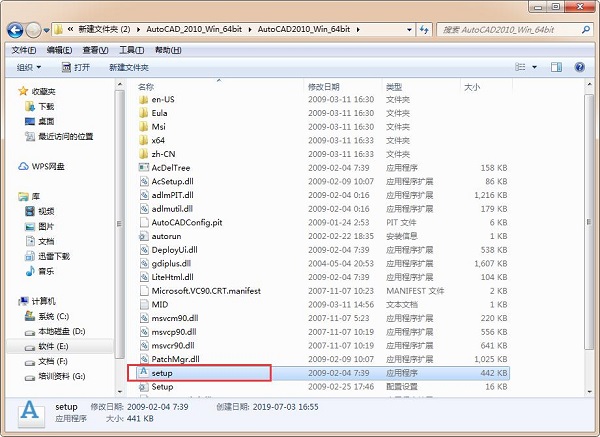Viewport: 600px width, 437px height.
Task: Click 新建文件夹 button
Action: tap(129, 68)
